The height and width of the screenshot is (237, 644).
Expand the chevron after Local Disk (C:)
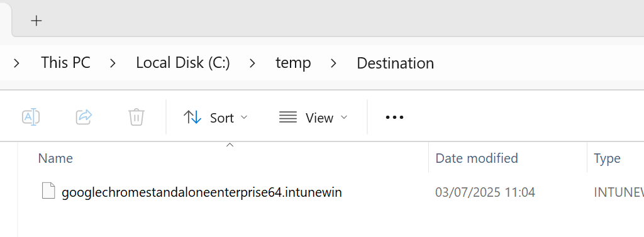253,63
